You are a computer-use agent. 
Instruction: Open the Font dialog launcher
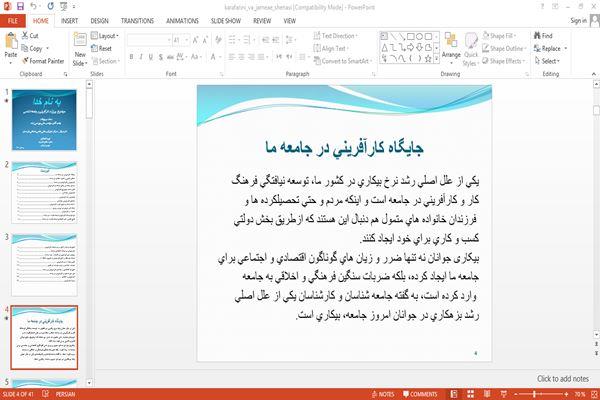click(x=221, y=74)
